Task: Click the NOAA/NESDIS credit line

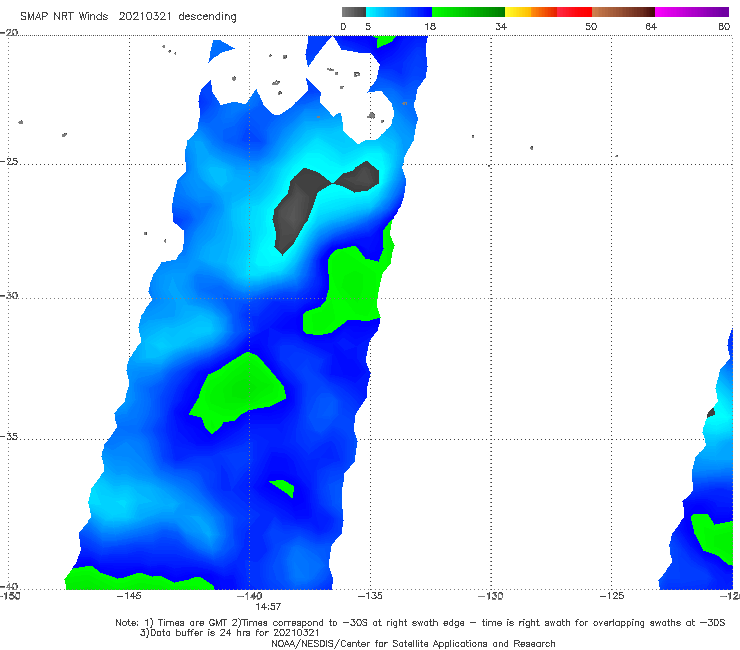Action: coord(413,643)
